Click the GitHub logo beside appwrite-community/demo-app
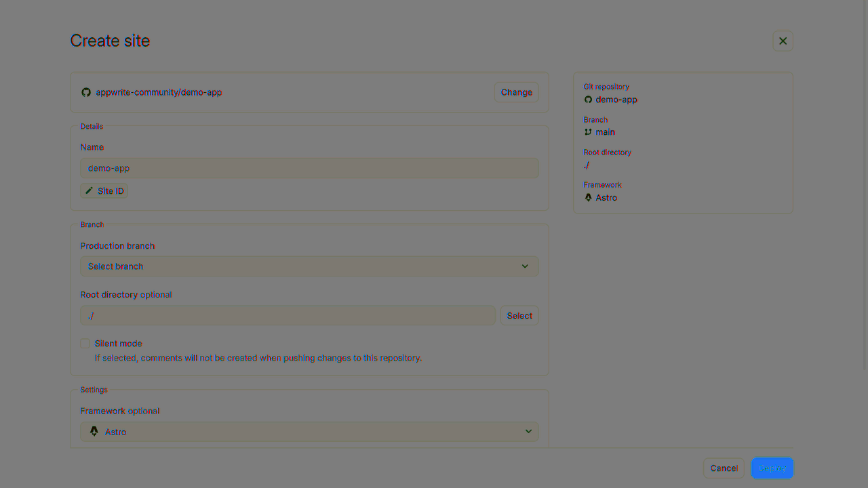This screenshot has height=488, width=868. 86,92
